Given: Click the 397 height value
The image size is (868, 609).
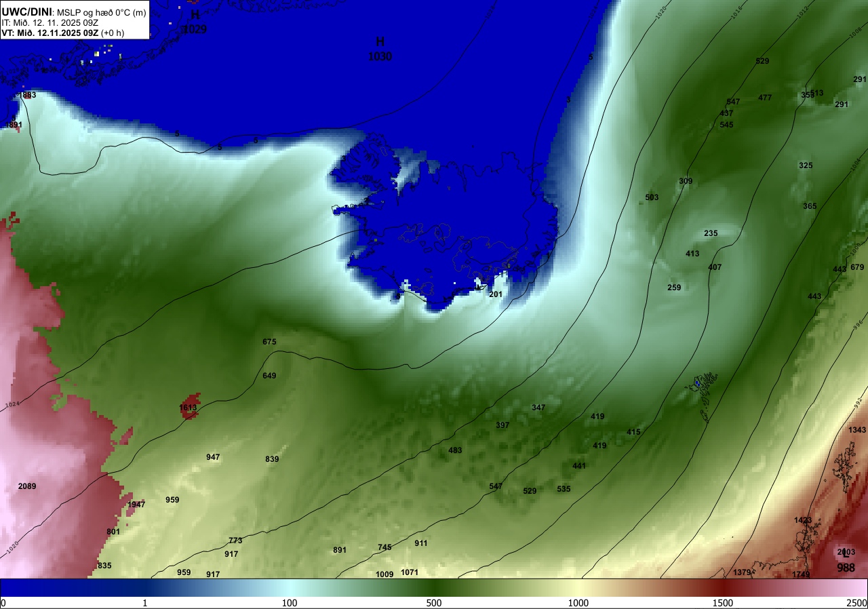Looking at the screenshot, I should tap(502, 425).
